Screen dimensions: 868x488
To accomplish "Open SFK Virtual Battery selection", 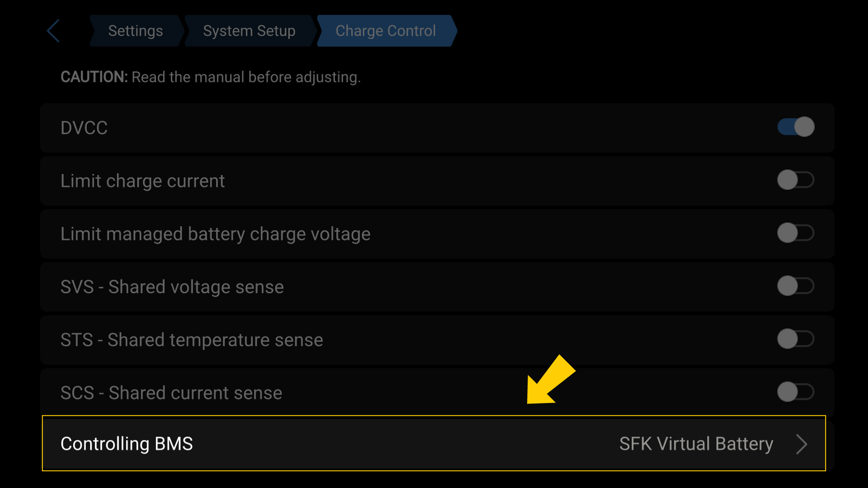I will pyautogui.click(x=696, y=444).
